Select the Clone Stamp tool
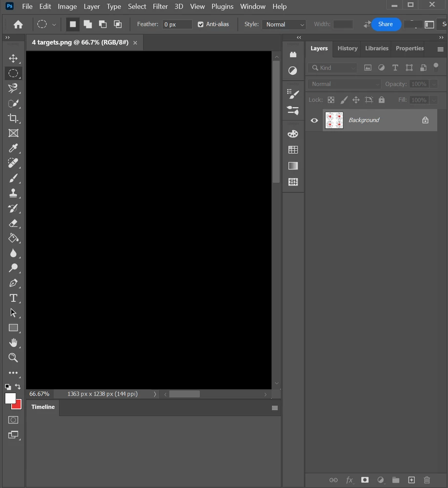 tap(13, 193)
